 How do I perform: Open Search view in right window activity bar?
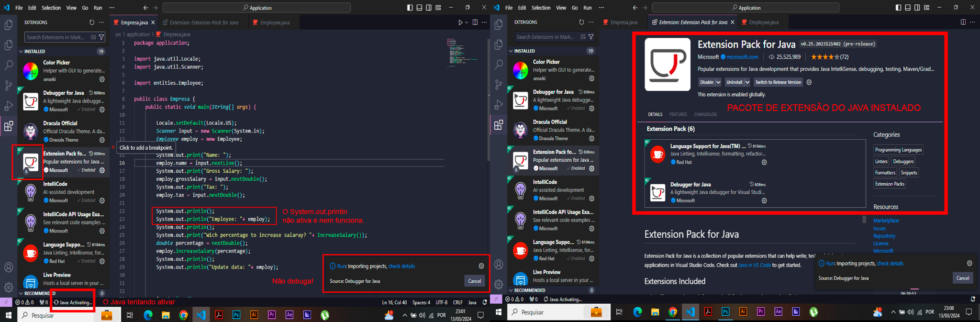pyautogui.click(x=499, y=64)
